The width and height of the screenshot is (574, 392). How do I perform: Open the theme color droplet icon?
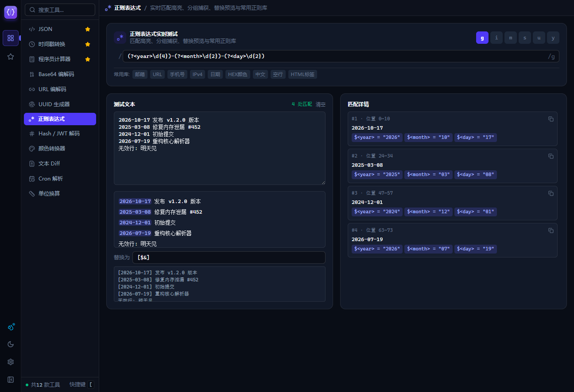tap(11, 327)
